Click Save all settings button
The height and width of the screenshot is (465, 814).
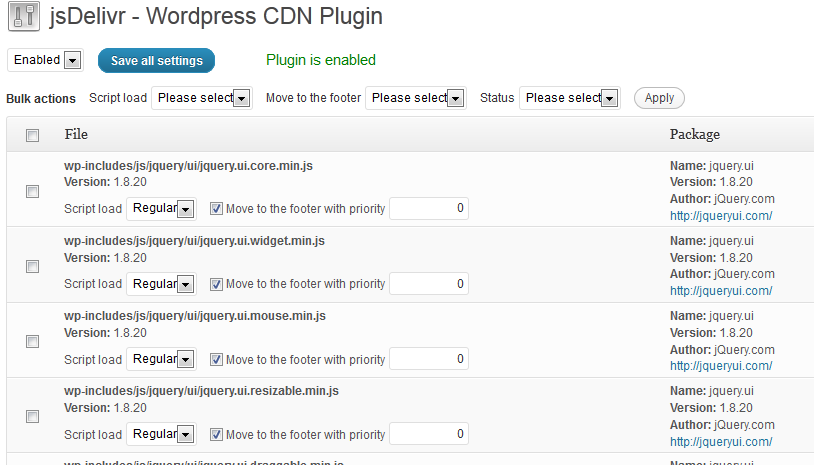[156, 61]
